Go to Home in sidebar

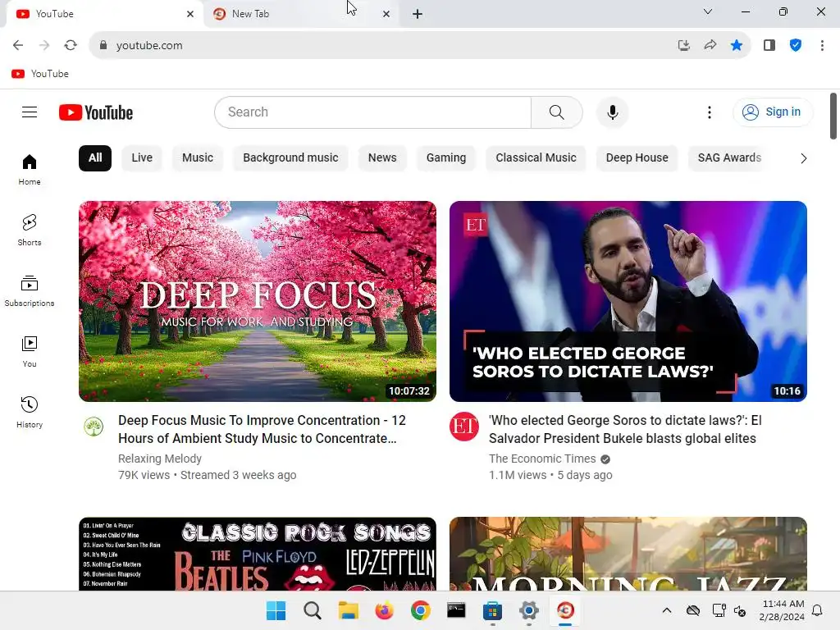[30, 169]
